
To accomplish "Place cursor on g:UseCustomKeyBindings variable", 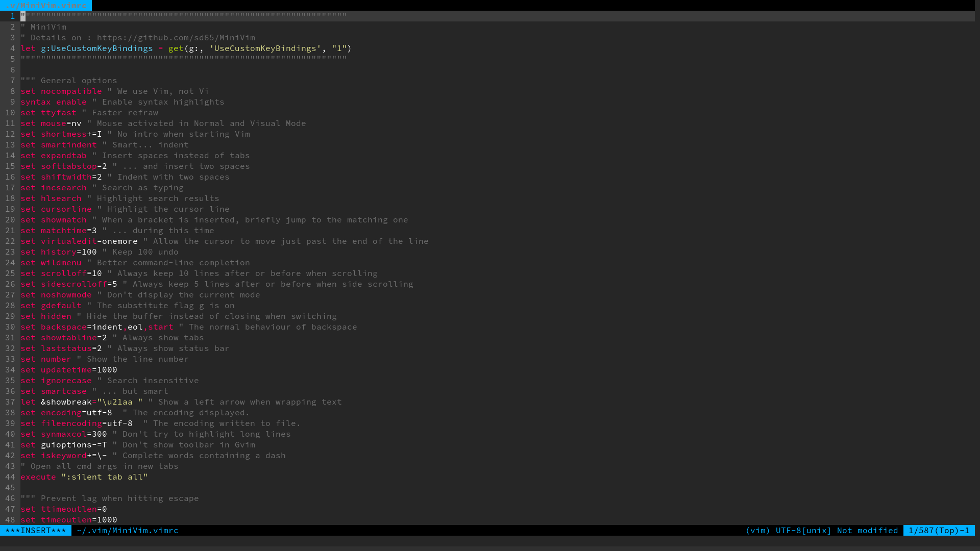I will (x=96, y=48).
